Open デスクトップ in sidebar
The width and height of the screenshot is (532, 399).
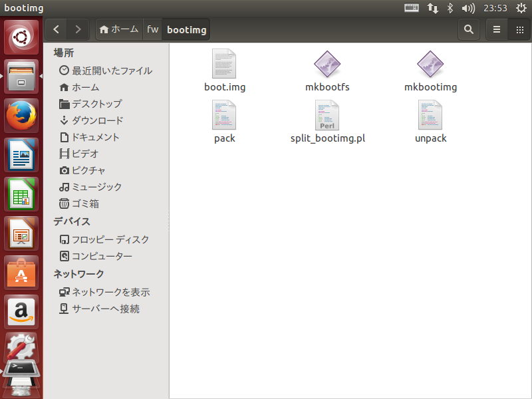click(106, 104)
